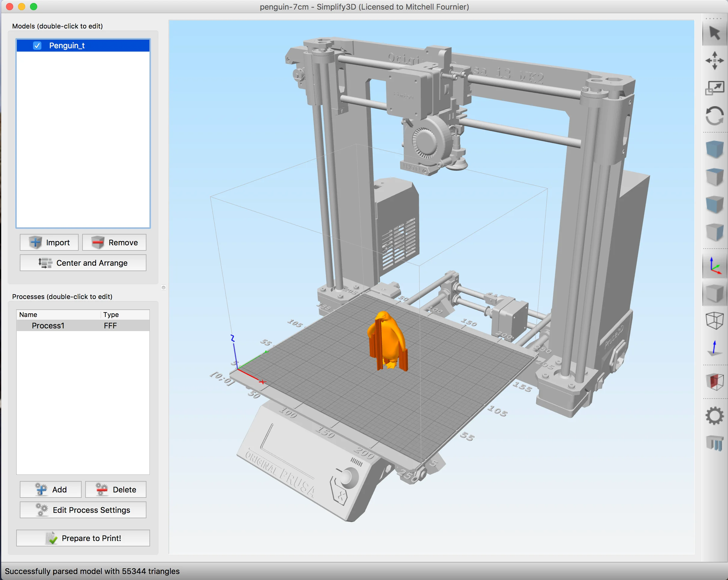Toggle solid model rendering

tap(714, 293)
